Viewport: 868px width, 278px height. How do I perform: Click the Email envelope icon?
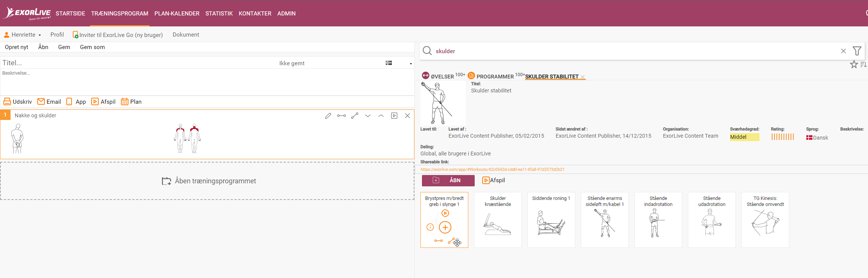pyautogui.click(x=41, y=101)
